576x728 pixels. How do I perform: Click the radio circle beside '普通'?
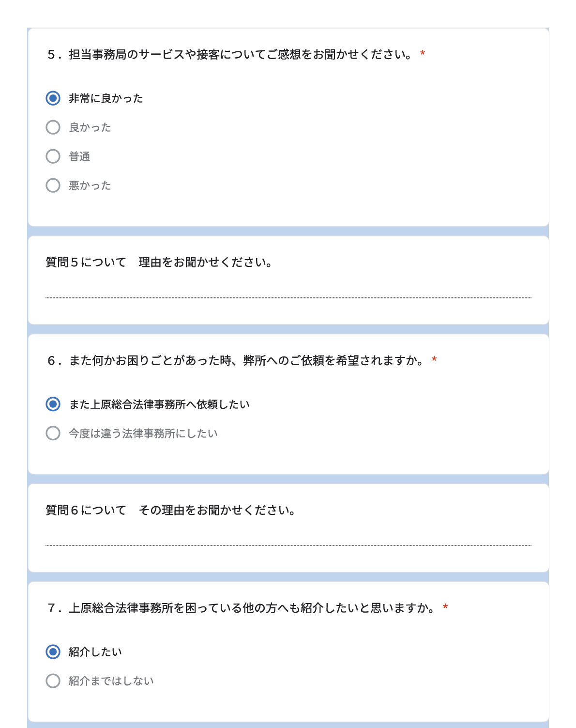pyautogui.click(x=53, y=156)
